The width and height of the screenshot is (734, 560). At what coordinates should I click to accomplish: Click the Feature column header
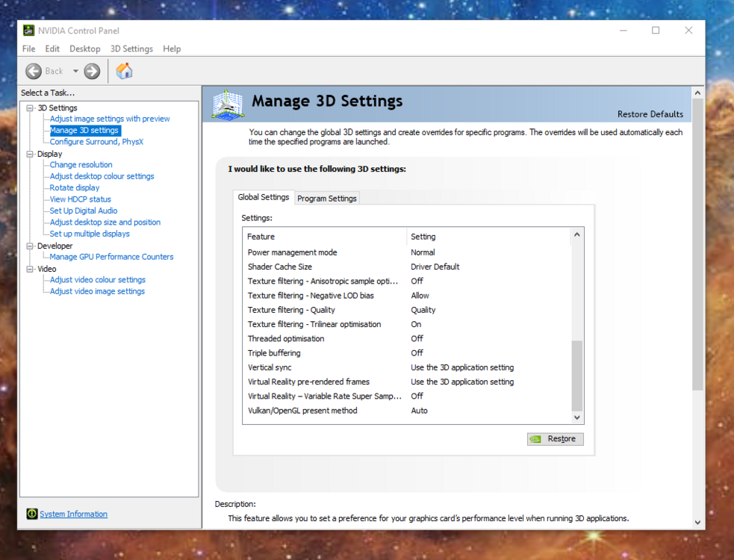pos(325,237)
